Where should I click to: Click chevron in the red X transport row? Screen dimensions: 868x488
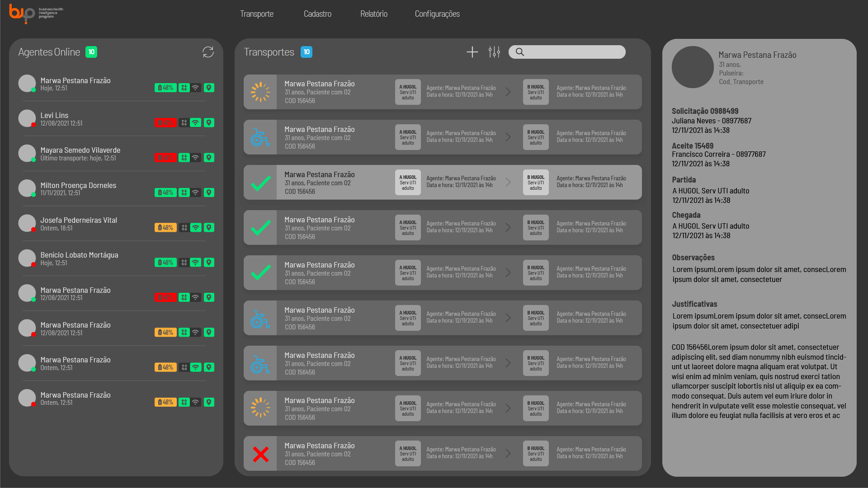click(x=508, y=453)
